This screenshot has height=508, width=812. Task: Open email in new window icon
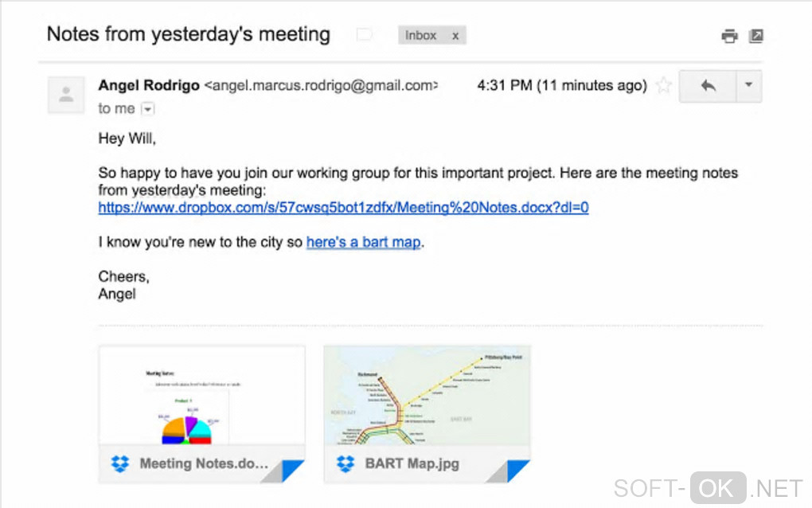pos(756,36)
